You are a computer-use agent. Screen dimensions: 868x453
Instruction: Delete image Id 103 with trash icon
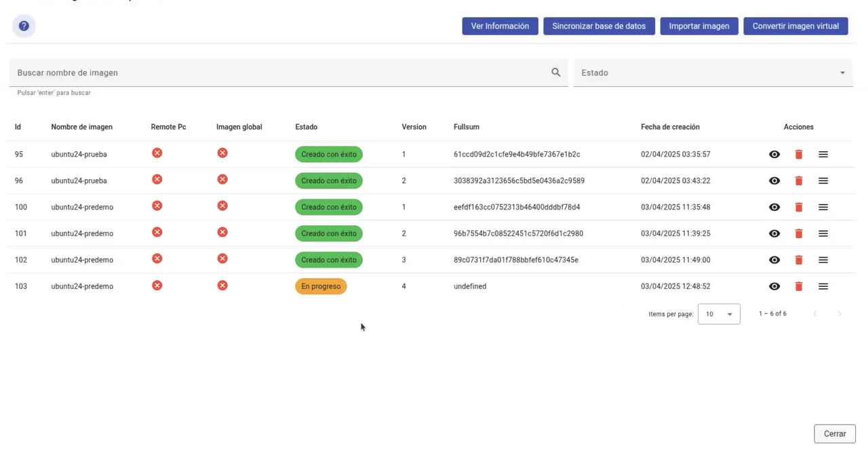pos(799,287)
